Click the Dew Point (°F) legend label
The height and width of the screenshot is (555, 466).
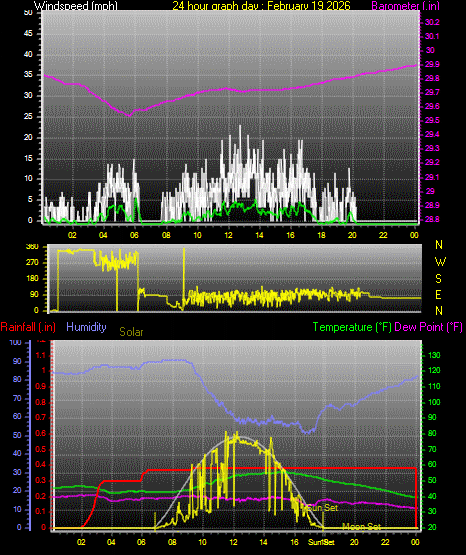tap(428, 327)
